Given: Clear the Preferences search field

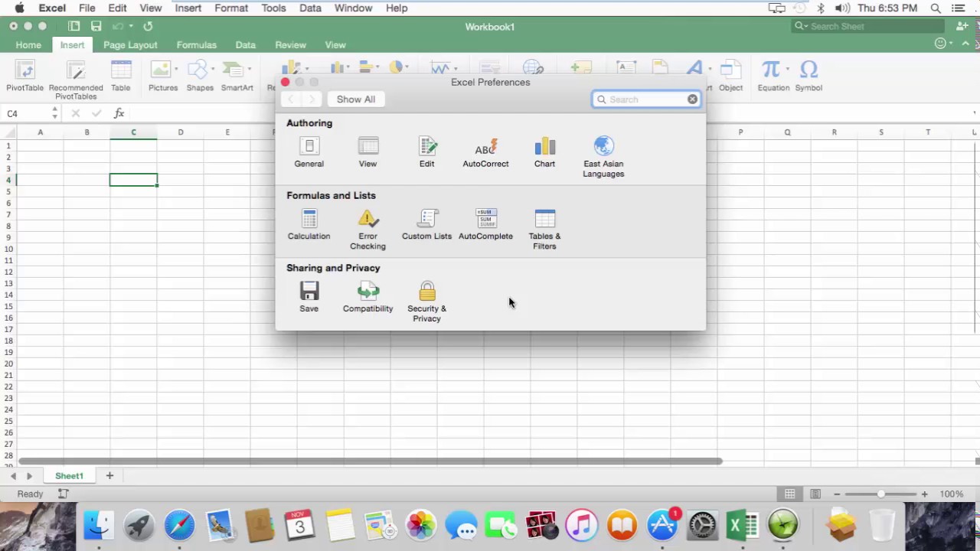Looking at the screenshot, I should coord(692,99).
